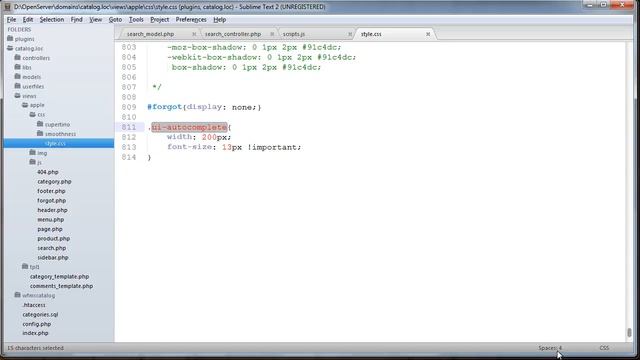This screenshot has width=640, height=360.
Task: Open the Spaces: 4 indentation selector
Action: click(x=550, y=348)
